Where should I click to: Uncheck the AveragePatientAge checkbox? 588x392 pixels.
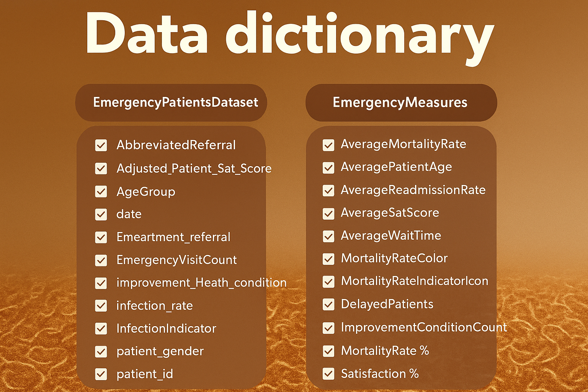328,168
